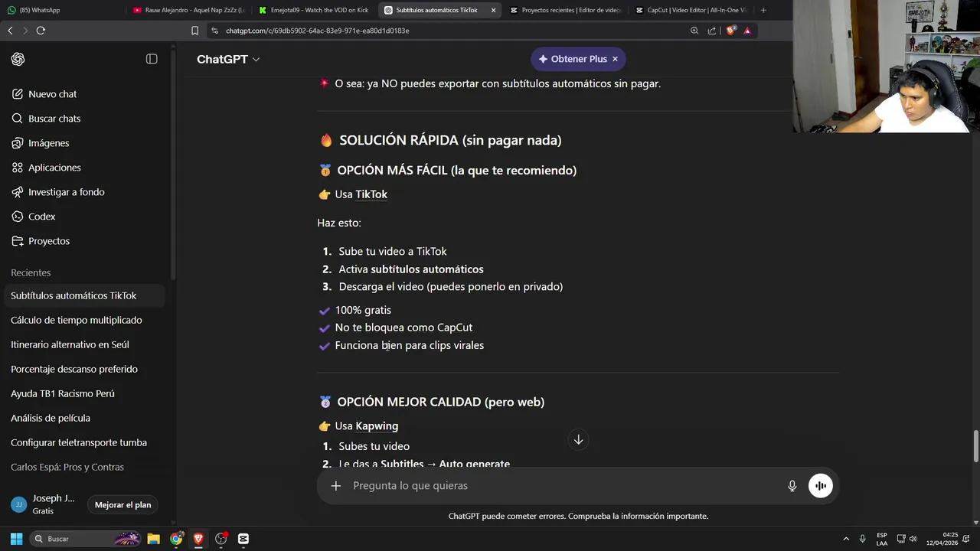This screenshot has height=551, width=980.
Task: Switch to the Emejota09 Kick tab
Action: click(314, 10)
